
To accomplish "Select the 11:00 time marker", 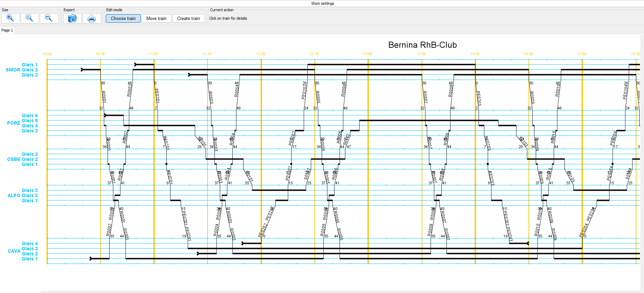I will click(x=154, y=54).
